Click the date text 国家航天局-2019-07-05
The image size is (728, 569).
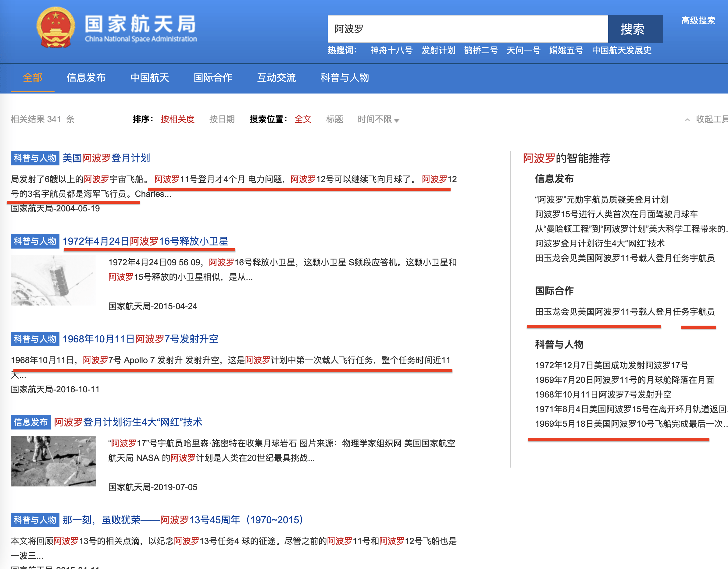point(153,487)
